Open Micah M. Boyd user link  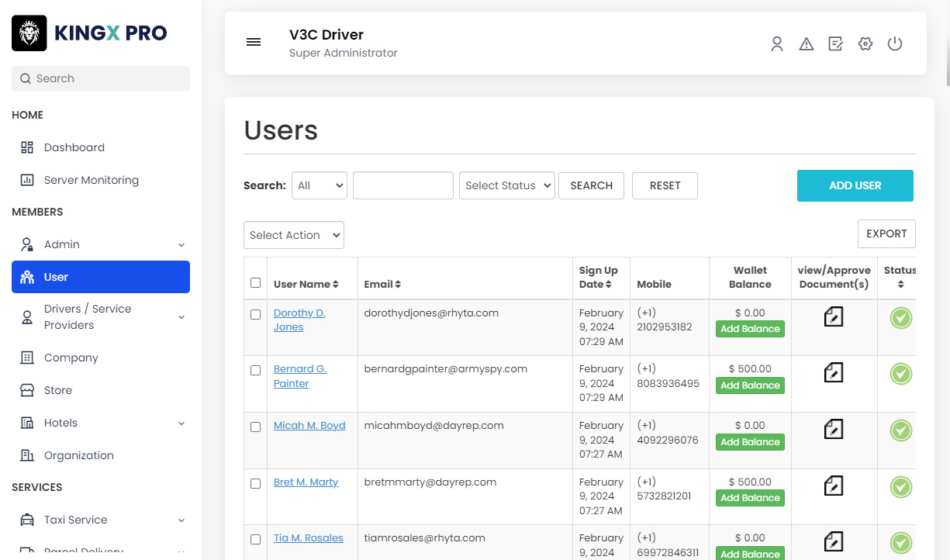pyautogui.click(x=309, y=425)
